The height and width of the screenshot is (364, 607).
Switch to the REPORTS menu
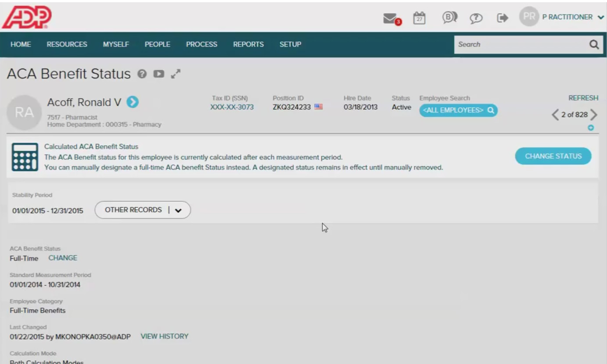coord(248,44)
